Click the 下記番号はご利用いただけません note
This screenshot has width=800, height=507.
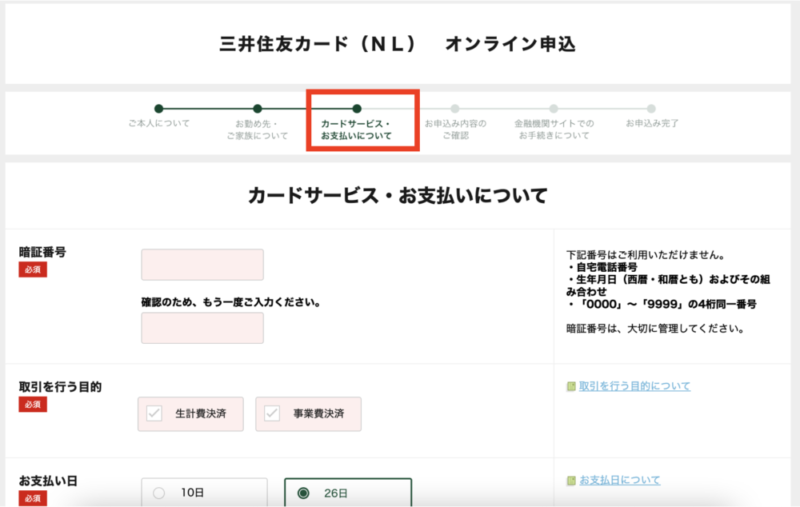pyautogui.click(x=646, y=255)
